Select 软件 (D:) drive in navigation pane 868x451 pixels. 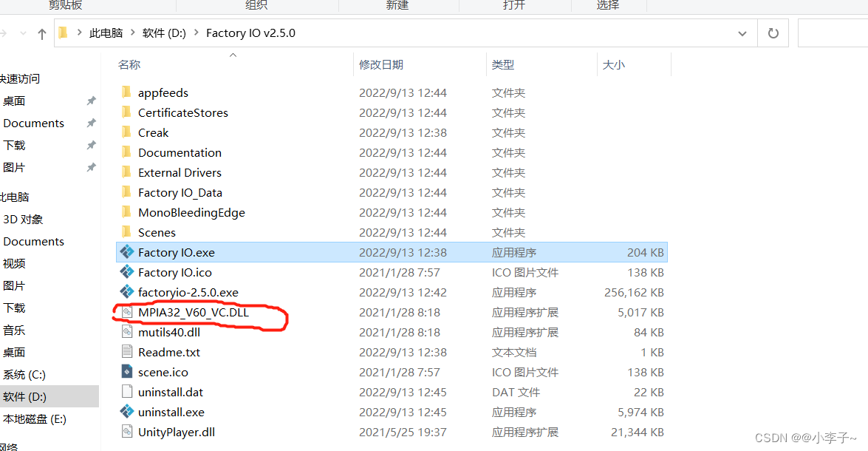(x=24, y=397)
